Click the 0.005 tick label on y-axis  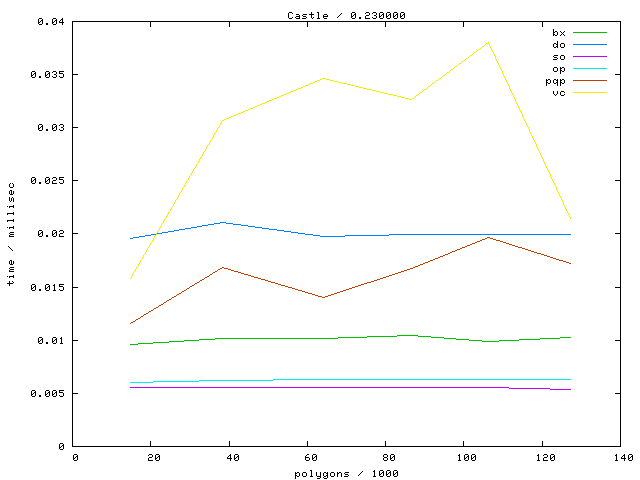point(52,393)
